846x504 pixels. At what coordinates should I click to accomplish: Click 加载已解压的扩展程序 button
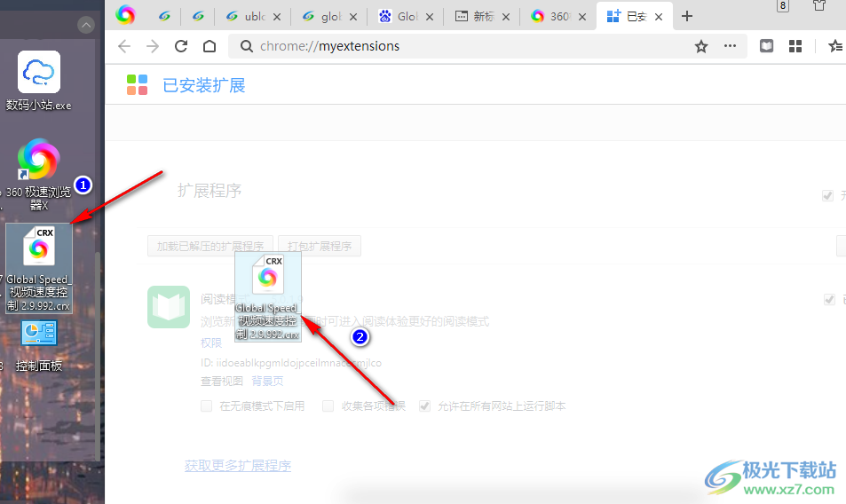tap(210, 247)
